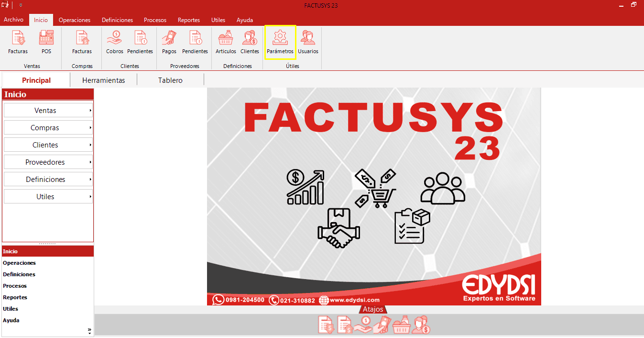Open sales Facturas in Ventas group
The width and height of the screenshot is (644, 338).
tap(18, 42)
